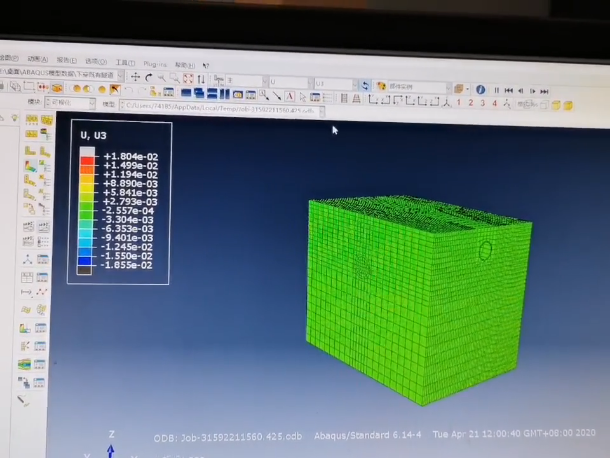Open the 报告(E) menu
The image size is (610, 458).
tap(67, 60)
